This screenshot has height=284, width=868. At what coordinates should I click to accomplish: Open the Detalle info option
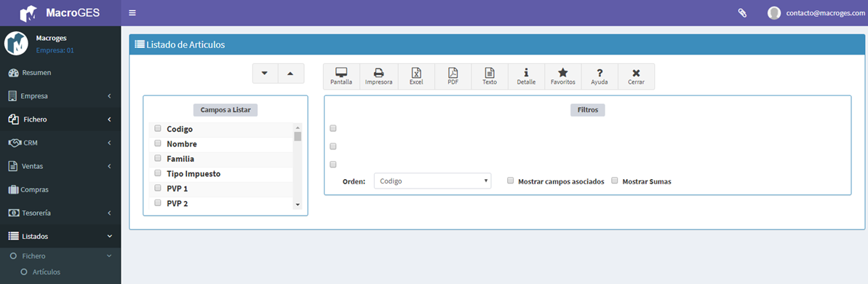(x=526, y=76)
